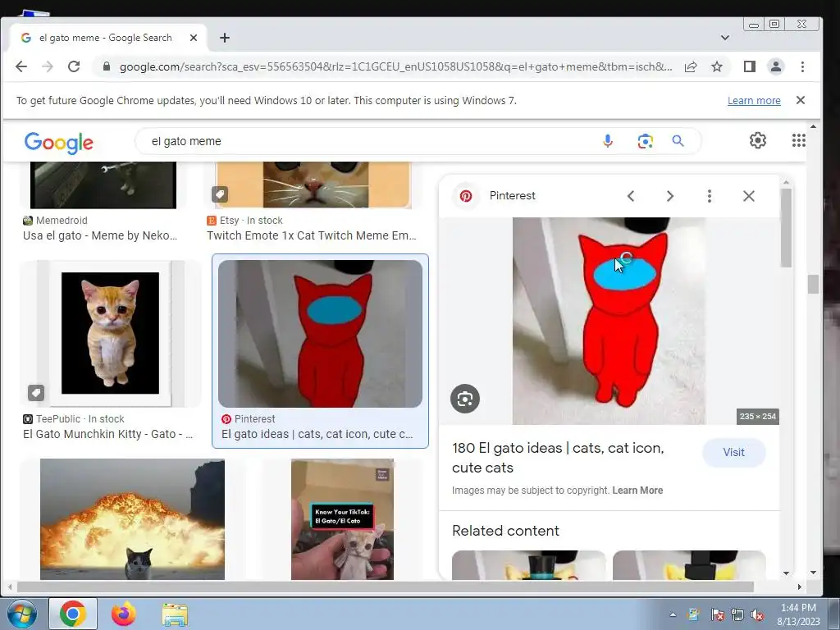This screenshot has width=840, height=630.
Task: Start voice search with microphone
Action: [608, 141]
